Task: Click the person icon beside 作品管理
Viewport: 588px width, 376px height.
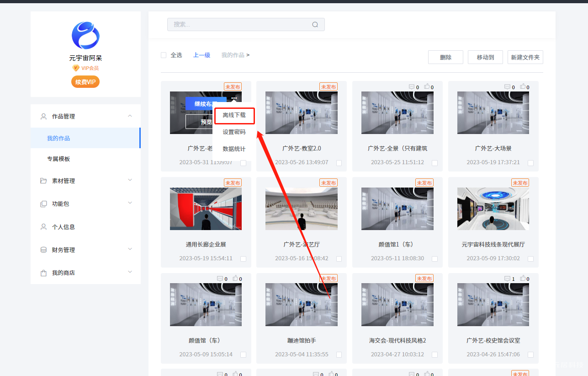Action: 43,117
